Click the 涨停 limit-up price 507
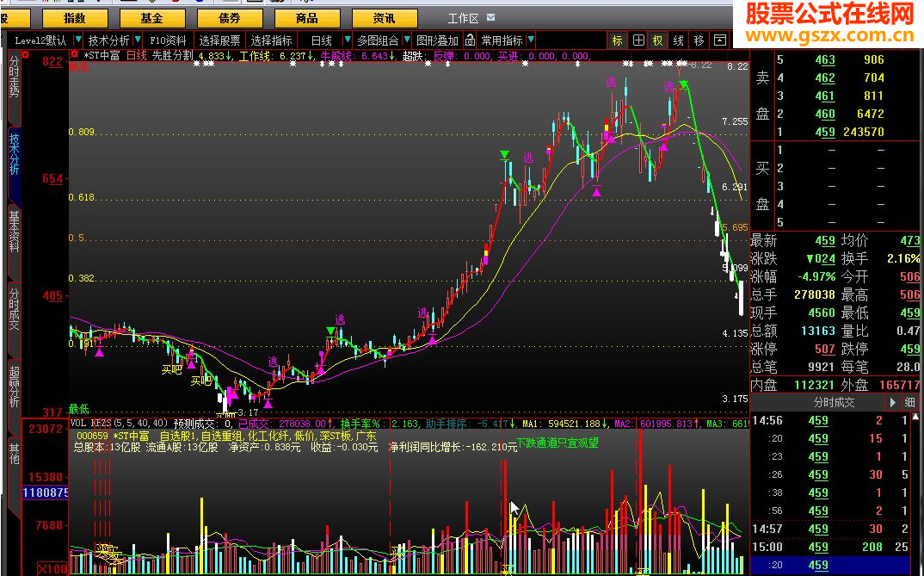This screenshot has width=924, height=576. coord(825,349)
